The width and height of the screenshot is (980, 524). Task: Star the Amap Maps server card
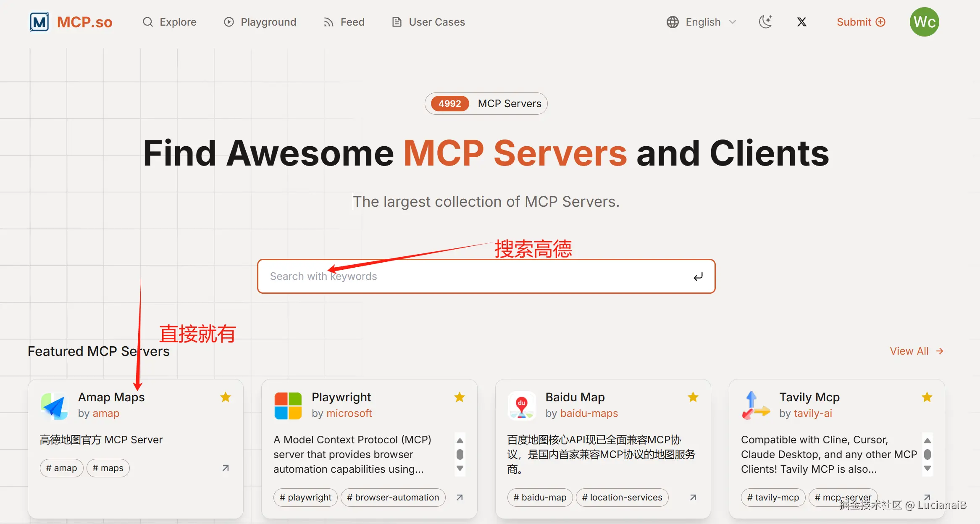pyautogui.click(x=226, y=397)
